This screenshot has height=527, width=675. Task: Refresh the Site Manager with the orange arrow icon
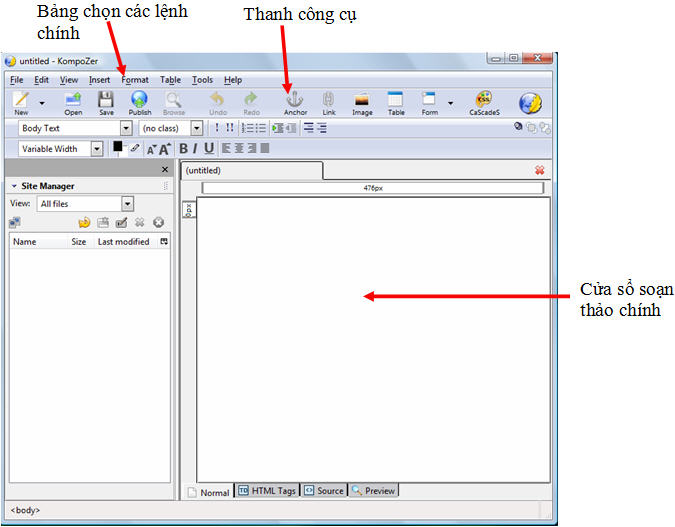click(x=84, y=223)
